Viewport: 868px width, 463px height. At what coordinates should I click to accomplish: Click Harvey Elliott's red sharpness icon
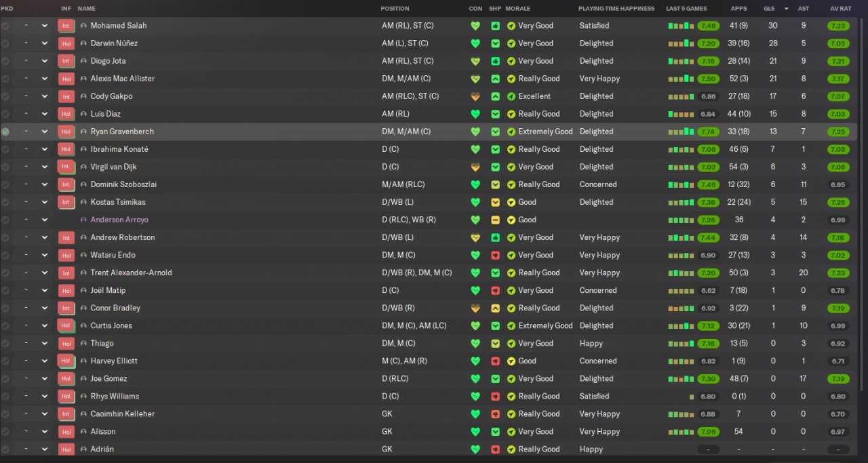[496, 361]
